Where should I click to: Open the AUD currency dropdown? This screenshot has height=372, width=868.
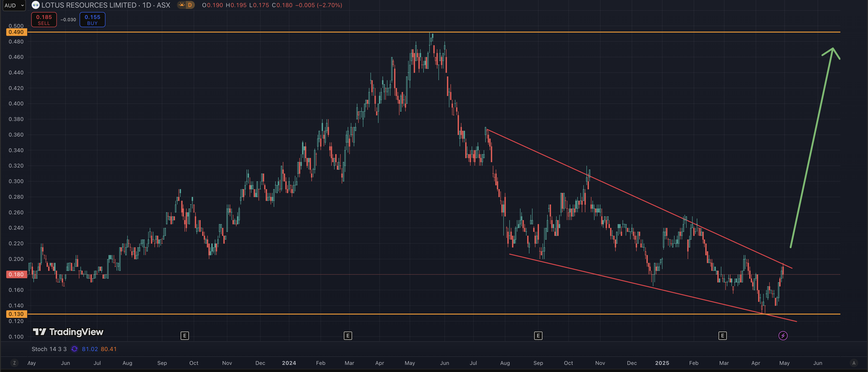[14, 5]
